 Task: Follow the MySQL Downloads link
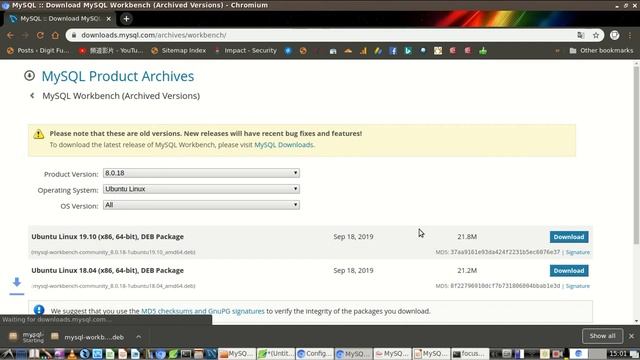click(x=284, y=144)
